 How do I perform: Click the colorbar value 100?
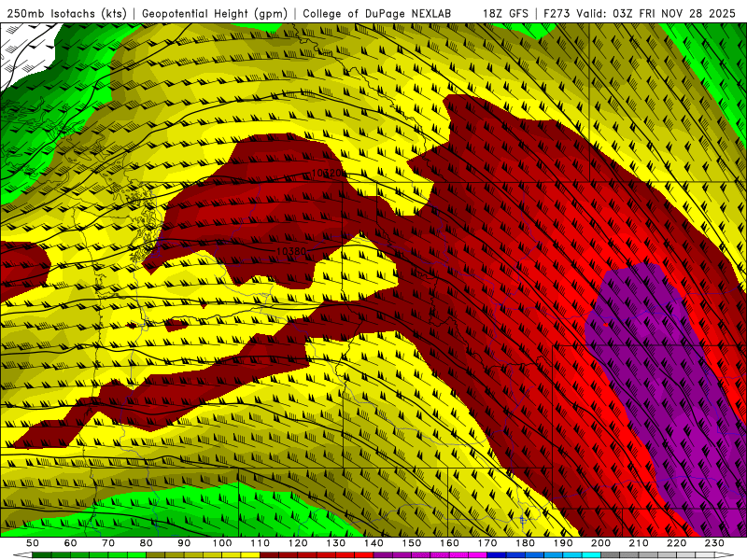click(222, 543)
